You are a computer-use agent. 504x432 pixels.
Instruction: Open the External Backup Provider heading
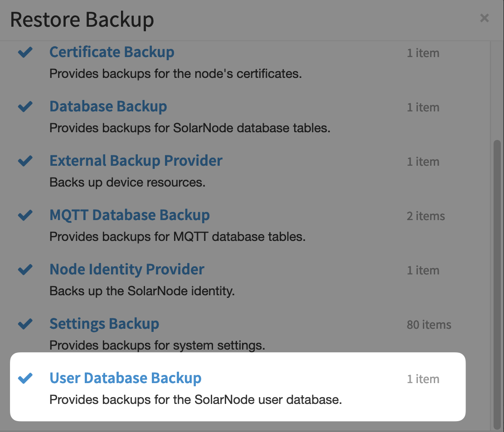(136, 161)
